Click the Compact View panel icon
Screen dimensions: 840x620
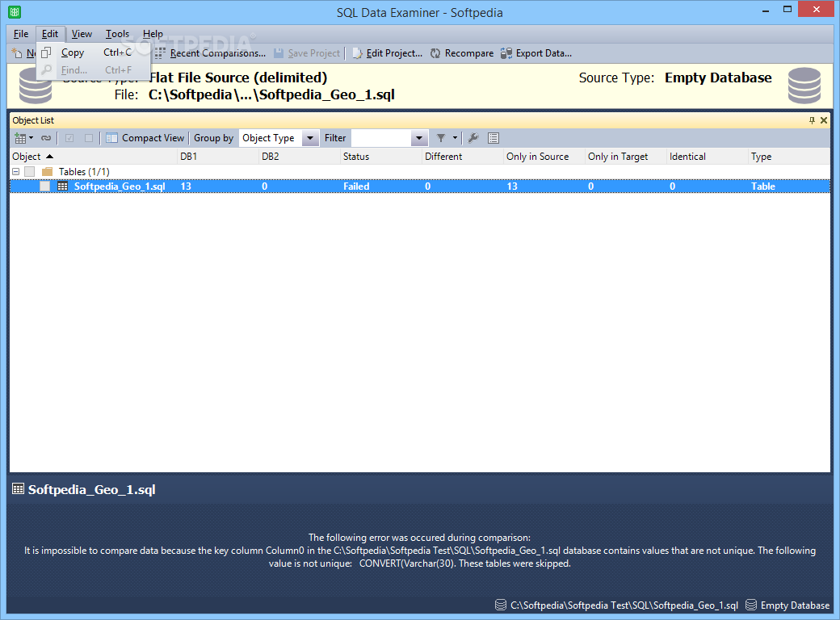click(x=111, y=138)
